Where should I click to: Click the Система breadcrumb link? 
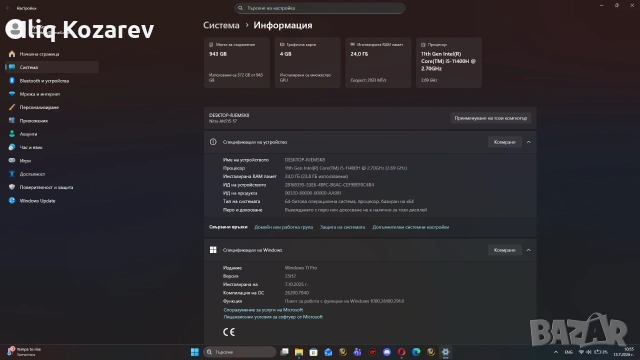coord(221,25)
